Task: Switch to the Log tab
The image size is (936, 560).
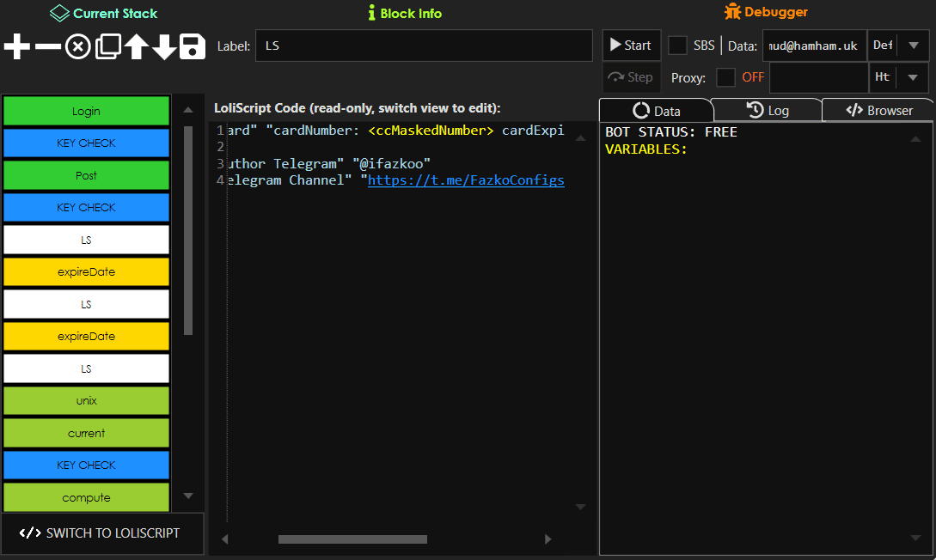Action: 768,109
